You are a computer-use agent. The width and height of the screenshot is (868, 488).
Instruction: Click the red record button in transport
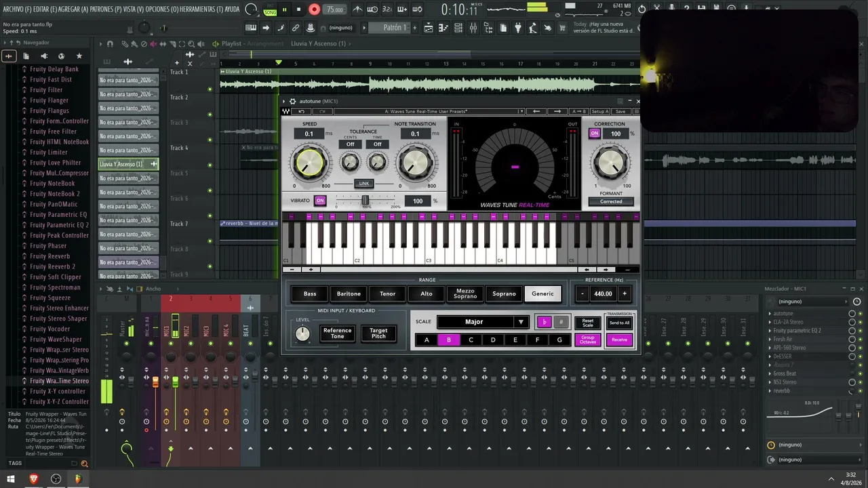click(314, 9)
